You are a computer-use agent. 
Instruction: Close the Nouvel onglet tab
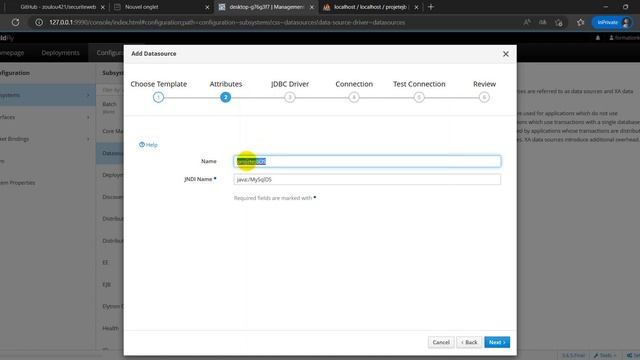coord(207,7)
